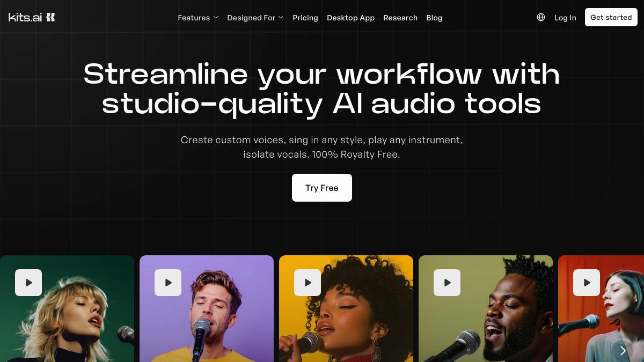Play the red-background woman voice sample

pyautogui.click(x=587, y=283)
